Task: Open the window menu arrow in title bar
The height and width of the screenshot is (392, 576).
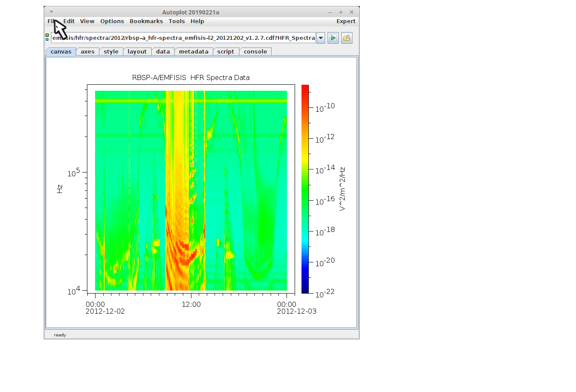Action: click(51, 12)
